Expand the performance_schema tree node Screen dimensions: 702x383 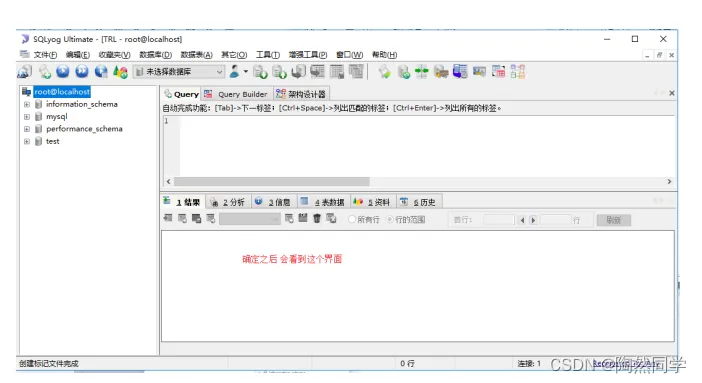[x=27, y=129]
